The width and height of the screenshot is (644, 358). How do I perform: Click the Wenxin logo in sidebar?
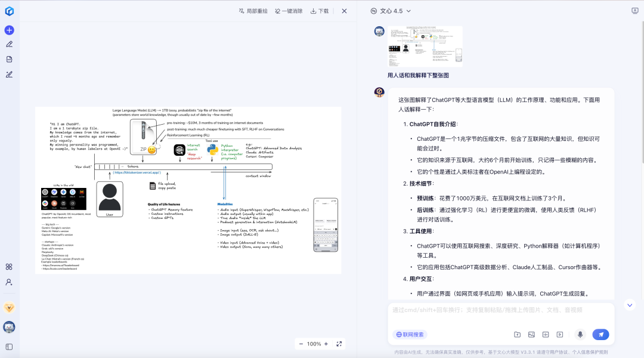coord(9,11)
